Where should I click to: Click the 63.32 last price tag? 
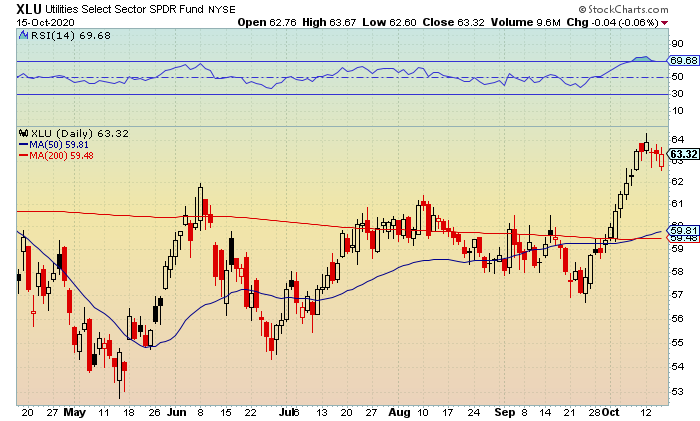pyautogui.click(x=683, y=154)
